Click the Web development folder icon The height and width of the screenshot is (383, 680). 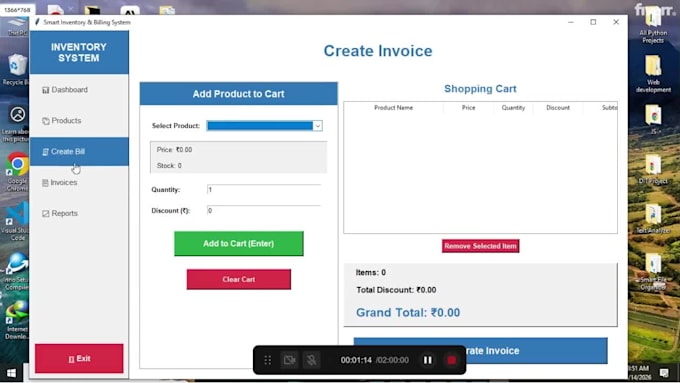[653, 74]
